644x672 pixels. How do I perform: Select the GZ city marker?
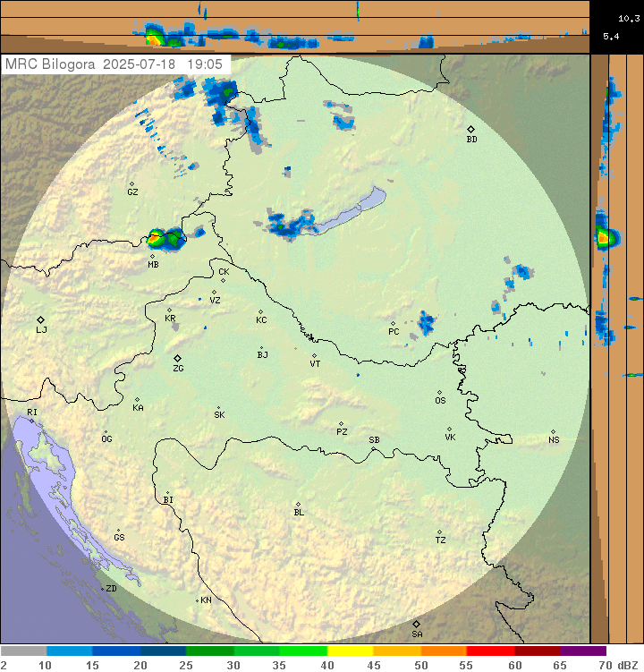click(132, 183)
